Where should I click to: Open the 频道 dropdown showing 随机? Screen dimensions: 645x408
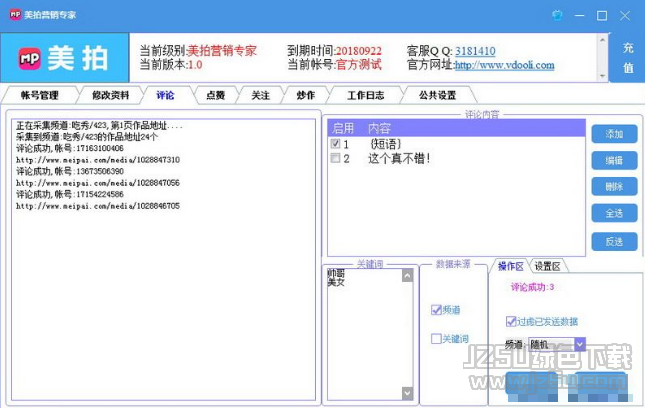579,344
